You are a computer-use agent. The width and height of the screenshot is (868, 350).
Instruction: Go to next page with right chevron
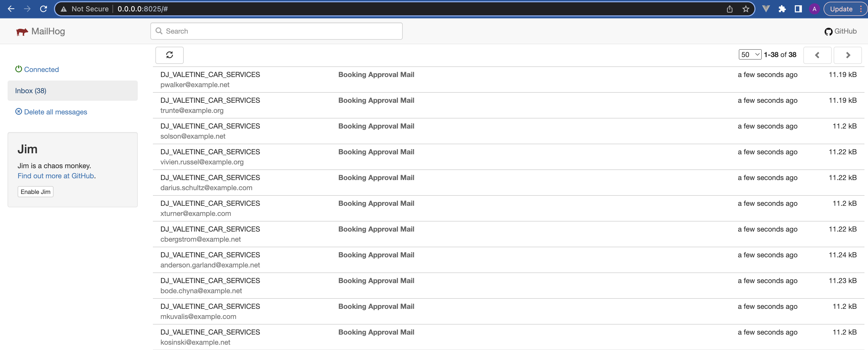(848, 55)
